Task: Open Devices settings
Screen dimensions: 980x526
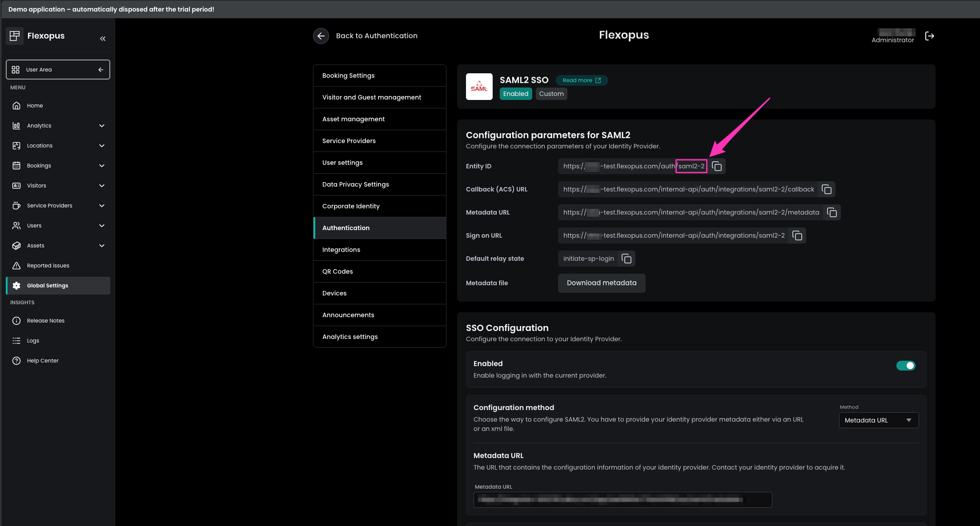Action: pyautogui.click(x=380, y=293)
